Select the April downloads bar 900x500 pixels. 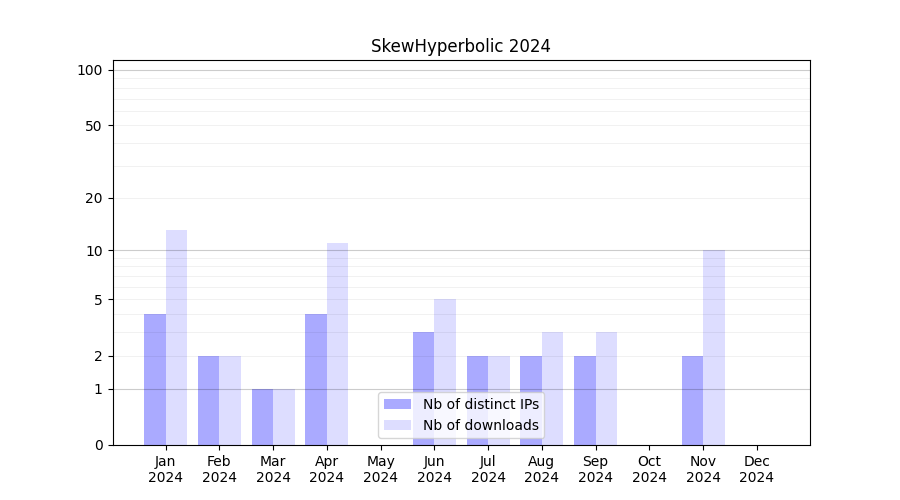pos(337,343)
